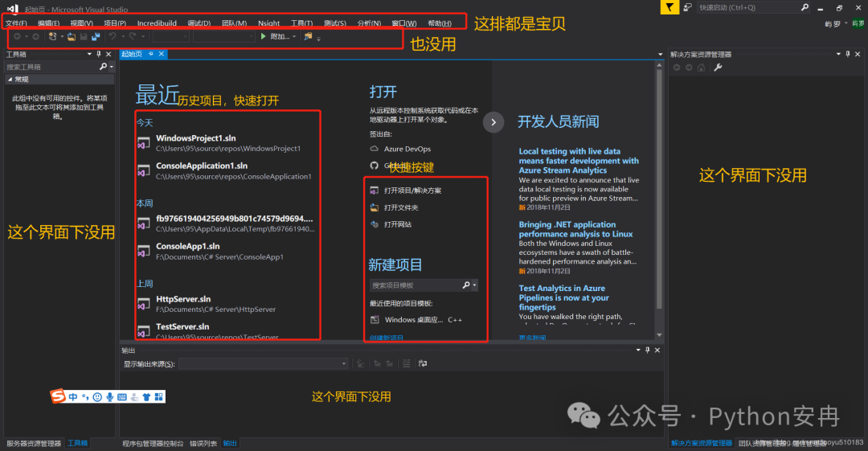Click the round arrow beside developer news
Image resolution: width=868 pixels, height=451 pixels.
[493, 121]
